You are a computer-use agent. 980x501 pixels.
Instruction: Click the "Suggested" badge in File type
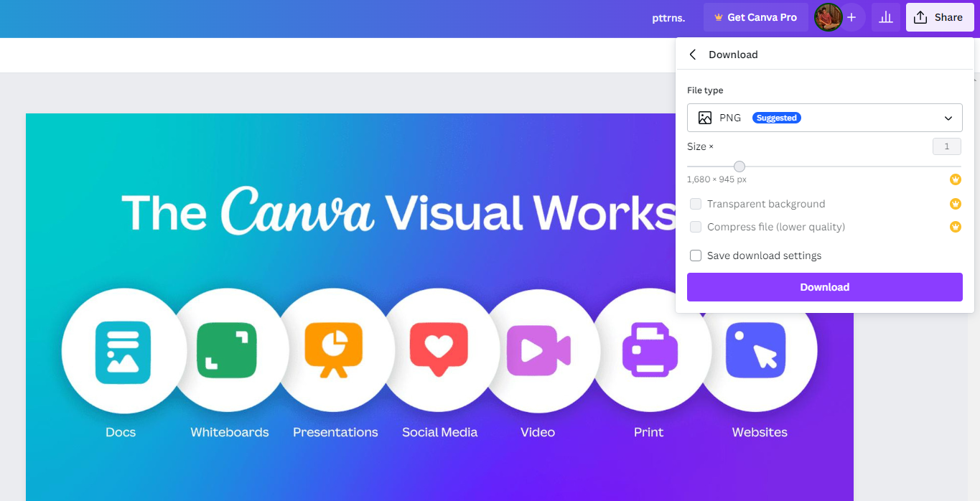point(777,118)
